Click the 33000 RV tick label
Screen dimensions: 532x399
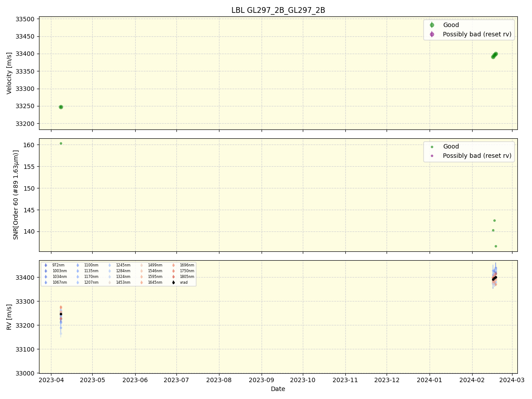(26, 373)
